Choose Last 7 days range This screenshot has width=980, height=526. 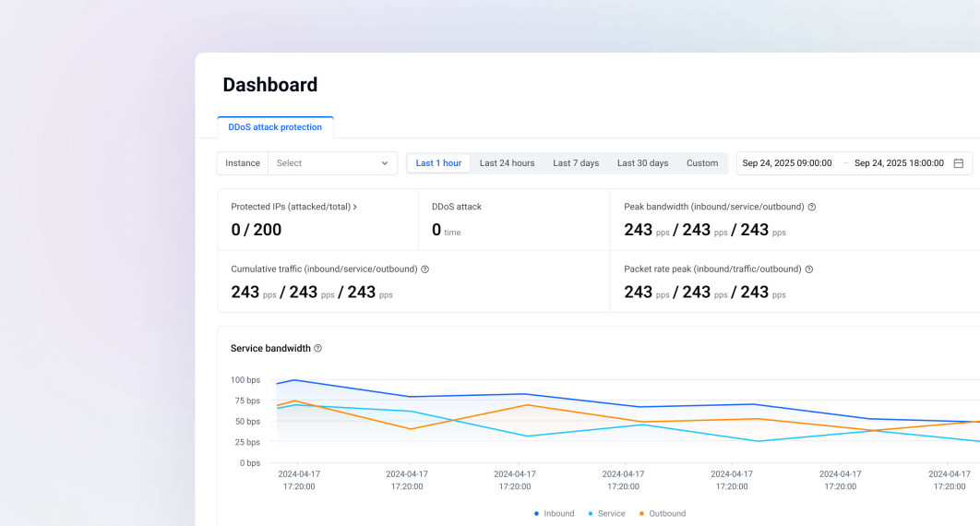point(576,163)
